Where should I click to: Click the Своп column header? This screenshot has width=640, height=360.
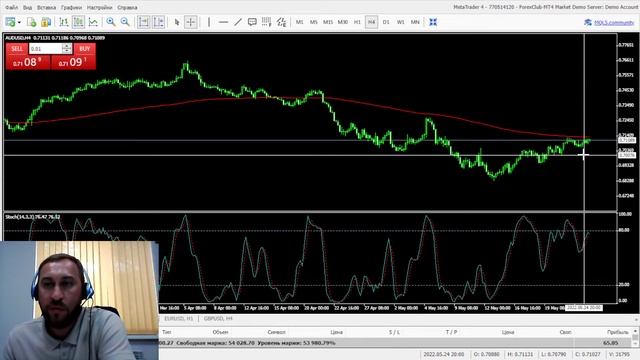(x=565, y=332)
